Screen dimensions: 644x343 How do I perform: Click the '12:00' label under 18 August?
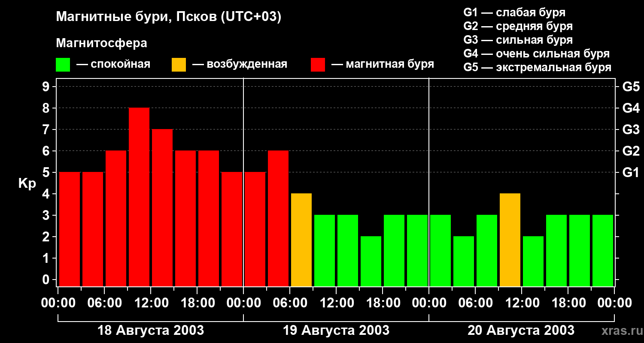151,303
